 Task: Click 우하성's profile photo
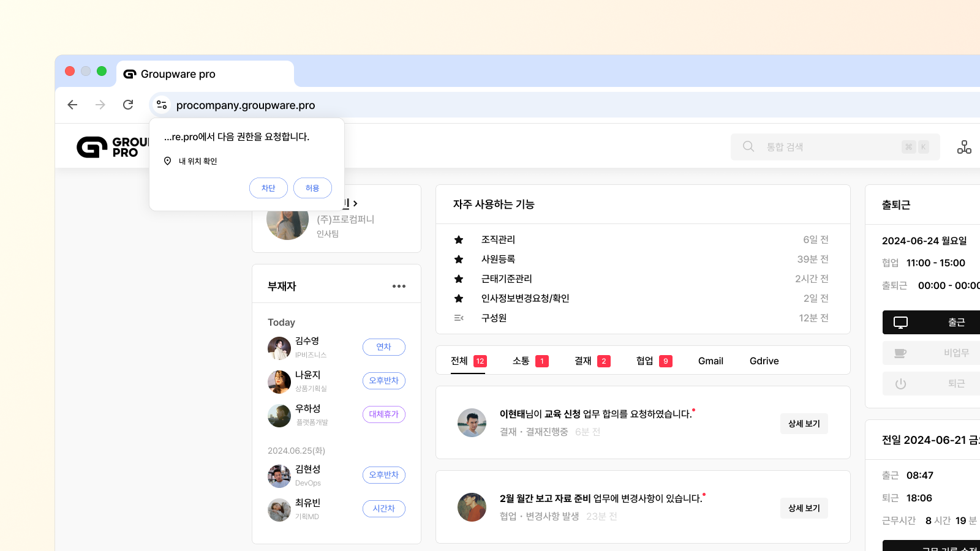click(279, 416)
